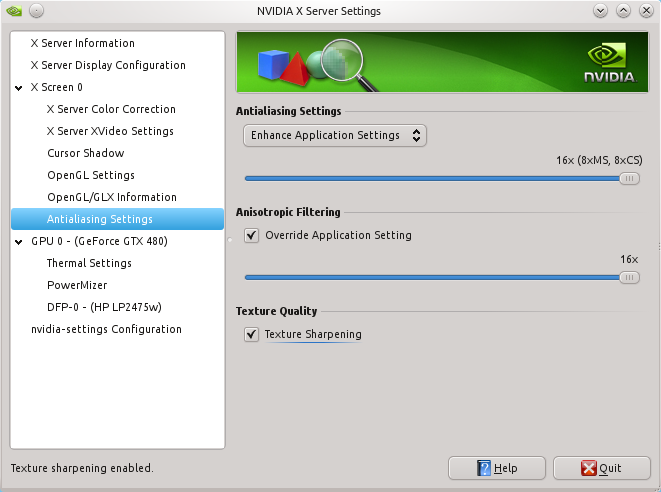This screenshot has height=492, width=661.
Task: Collapse the GPU 0 GeForce GTX 480 node
Action: coord(19,242)
